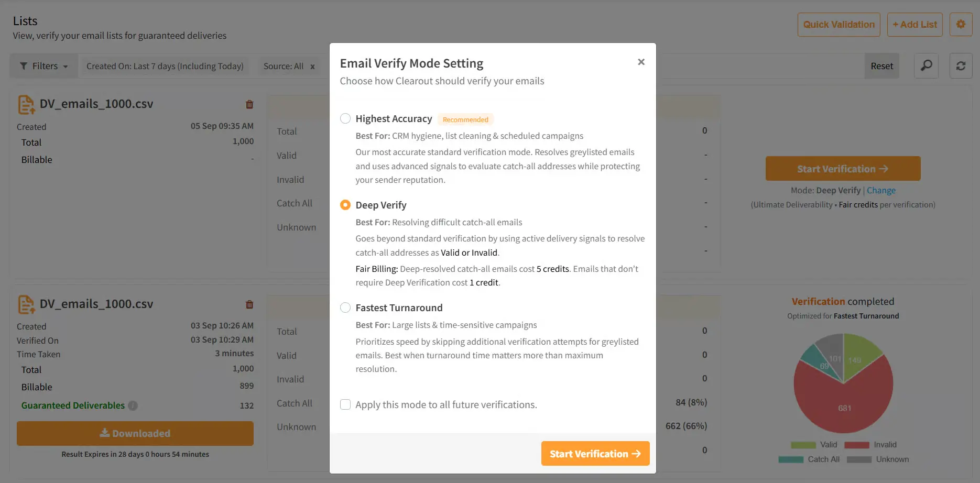Delete the second DV_emails_1000.csv via trash icon
The height and width of the screenshot is (483, 980).
(249, 304)
